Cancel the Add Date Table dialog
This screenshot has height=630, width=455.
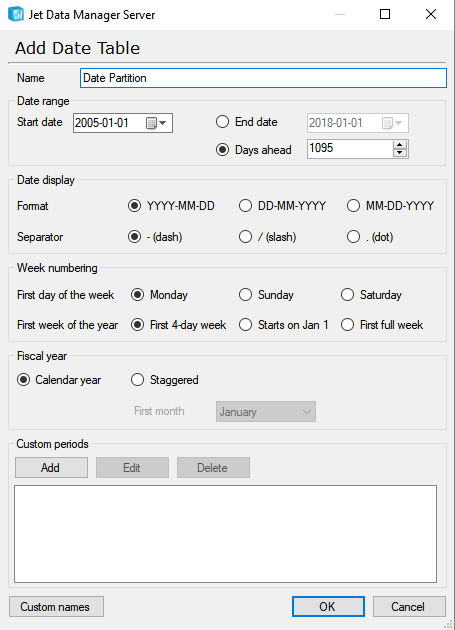(409, 607)
